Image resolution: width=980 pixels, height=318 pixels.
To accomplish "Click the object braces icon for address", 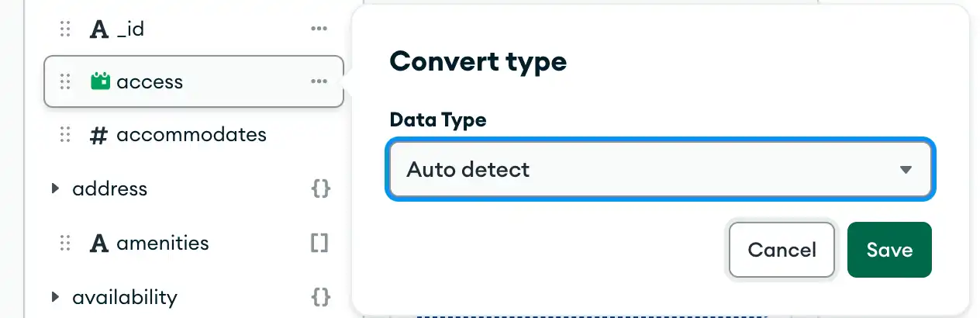I will 320,188.
